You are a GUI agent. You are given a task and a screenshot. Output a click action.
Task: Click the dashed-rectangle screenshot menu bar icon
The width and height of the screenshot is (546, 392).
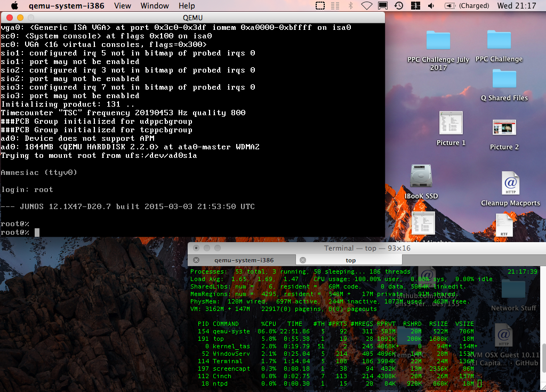click(320, 5)
